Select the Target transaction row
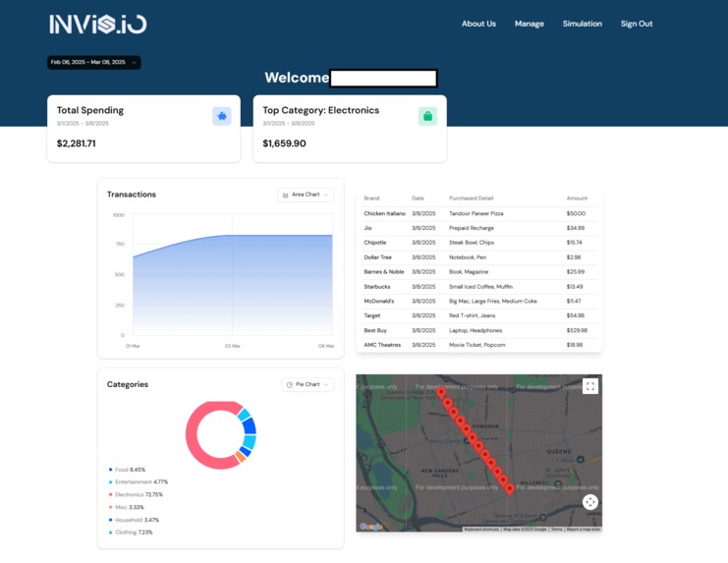 pyautogui.click(x=479, y=315)
